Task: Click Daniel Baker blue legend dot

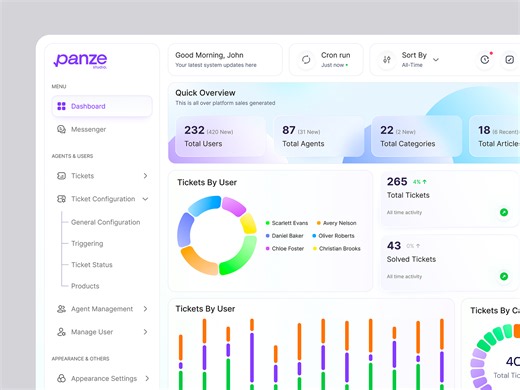Action: point(267,236)
